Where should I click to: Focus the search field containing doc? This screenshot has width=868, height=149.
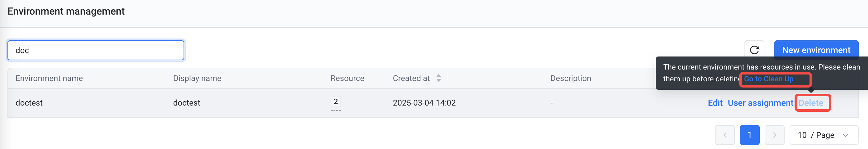[x=96, y=51]
